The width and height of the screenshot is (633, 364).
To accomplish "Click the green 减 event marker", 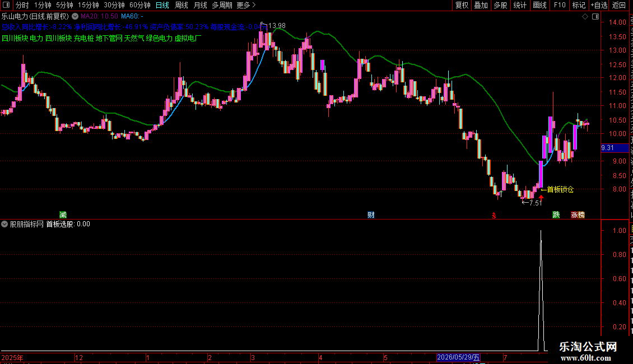I will coord(63,214).
